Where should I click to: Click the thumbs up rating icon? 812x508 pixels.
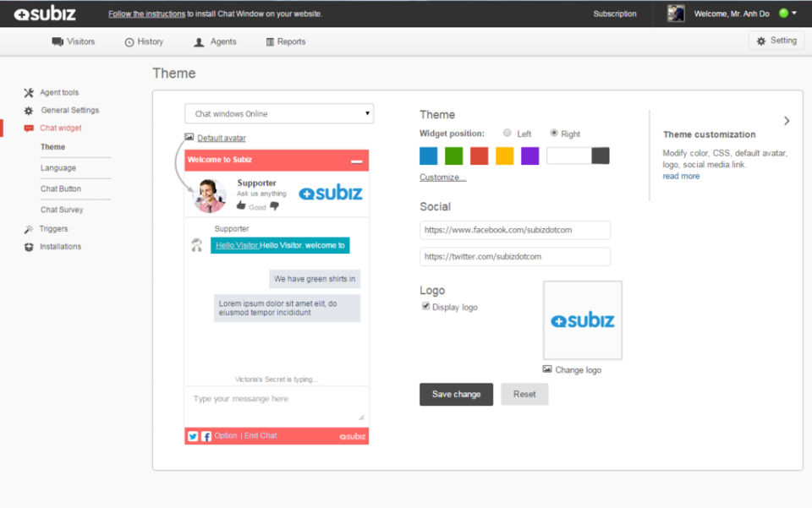point(241,206)
